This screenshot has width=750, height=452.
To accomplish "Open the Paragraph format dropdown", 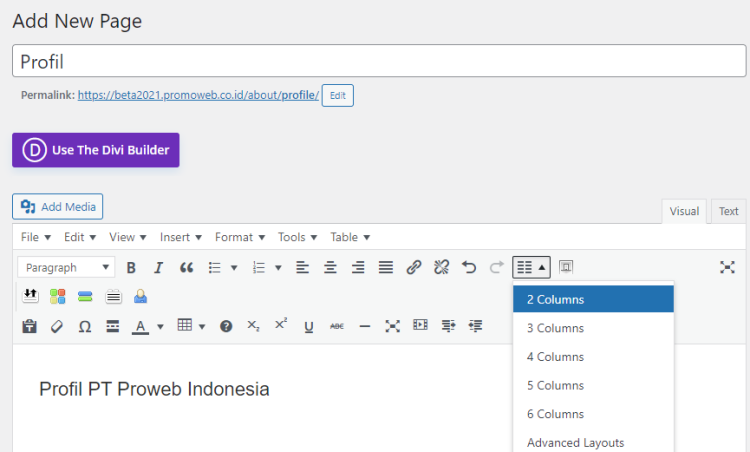I will (x=66, y=267).
